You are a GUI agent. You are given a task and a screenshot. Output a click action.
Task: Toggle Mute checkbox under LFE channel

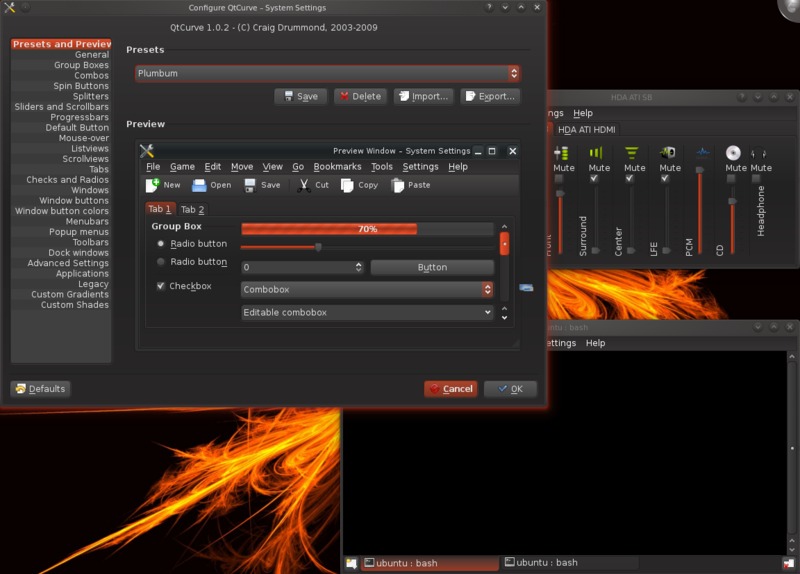[665, 179]
